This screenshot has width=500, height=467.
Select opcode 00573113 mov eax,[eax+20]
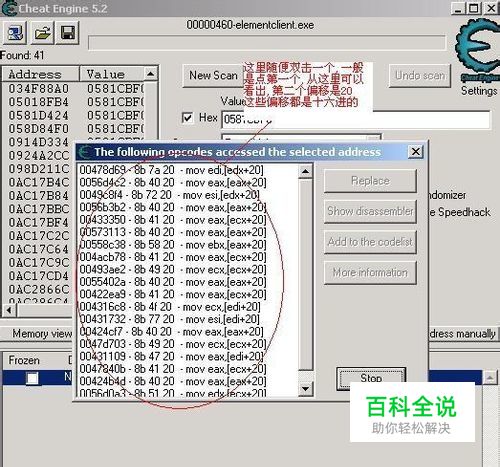173,232
